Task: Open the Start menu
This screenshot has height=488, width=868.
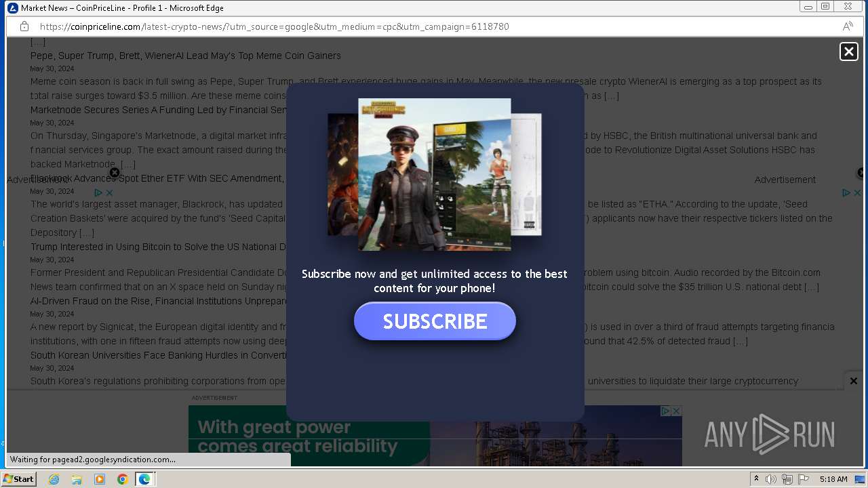Action: coord(18,479)
